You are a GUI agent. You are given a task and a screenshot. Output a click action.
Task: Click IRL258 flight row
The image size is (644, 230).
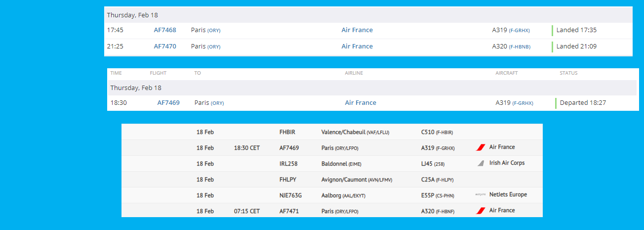pyautogui.click(x=288, y=164)
